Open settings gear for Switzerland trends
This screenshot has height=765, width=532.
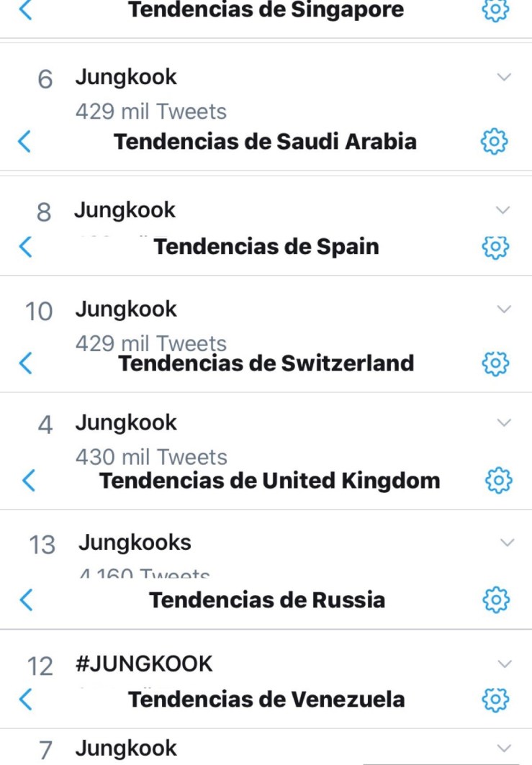point(495,362)
